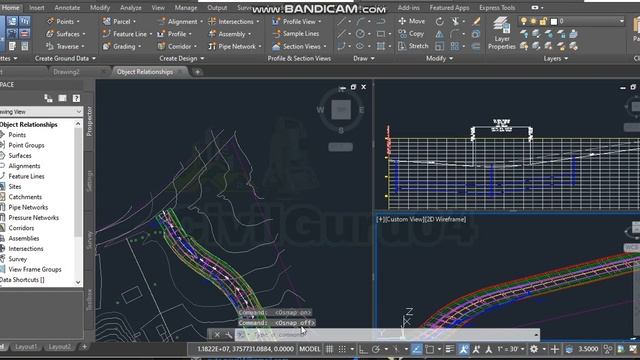
Task: Add a new layout tab
Action: 84,347
